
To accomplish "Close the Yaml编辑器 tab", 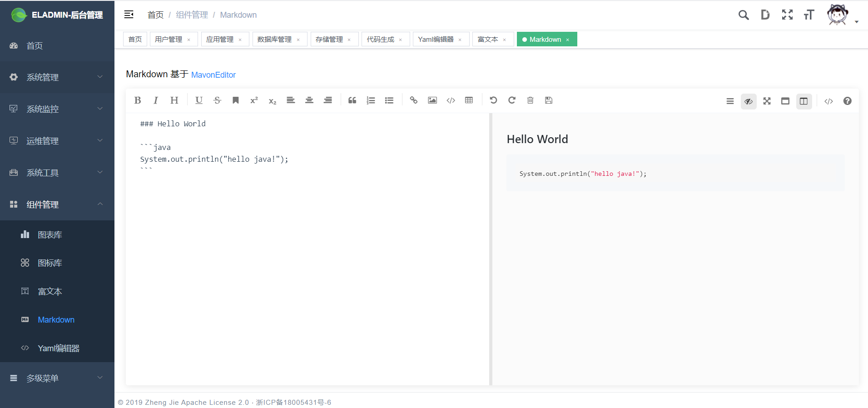I will coord(460,40).
